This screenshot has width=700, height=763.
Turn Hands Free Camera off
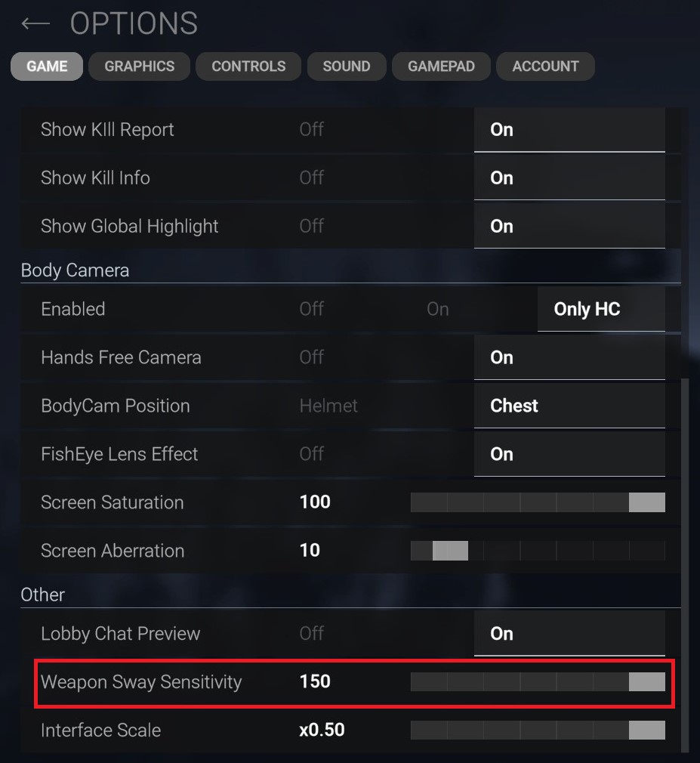(x=311, y=357)
